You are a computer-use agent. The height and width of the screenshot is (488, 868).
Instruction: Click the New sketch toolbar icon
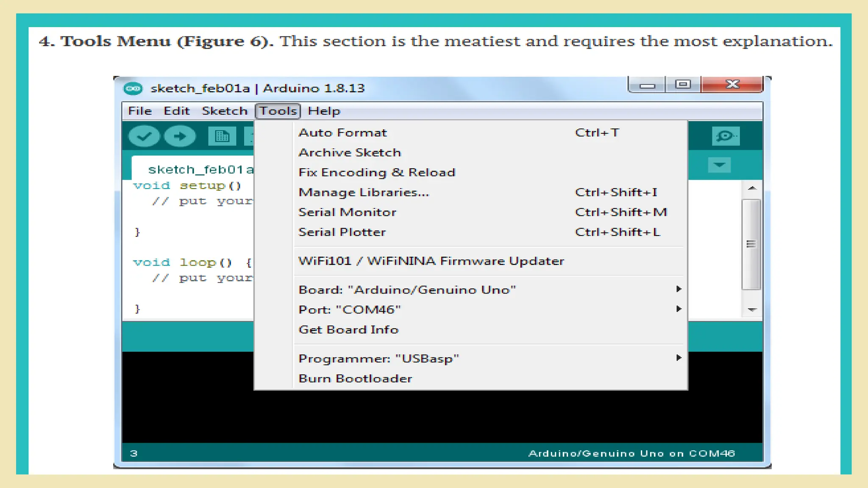coord(222,136)
